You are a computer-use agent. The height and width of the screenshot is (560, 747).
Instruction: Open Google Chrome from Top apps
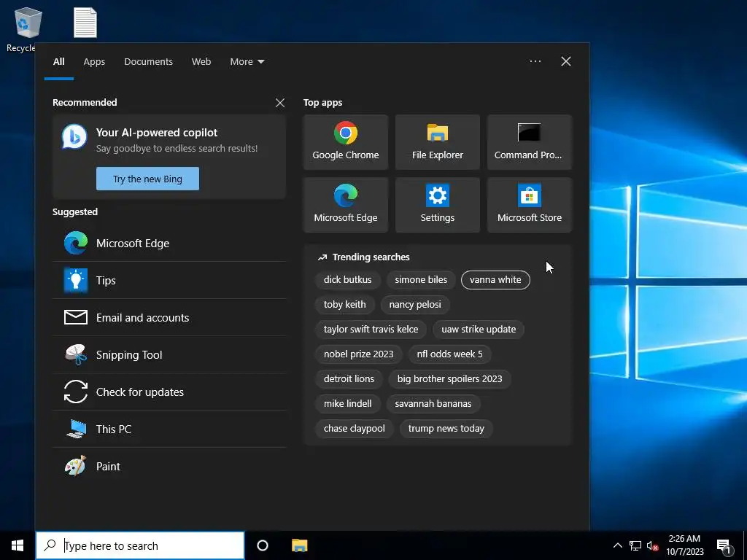[345, 142]
